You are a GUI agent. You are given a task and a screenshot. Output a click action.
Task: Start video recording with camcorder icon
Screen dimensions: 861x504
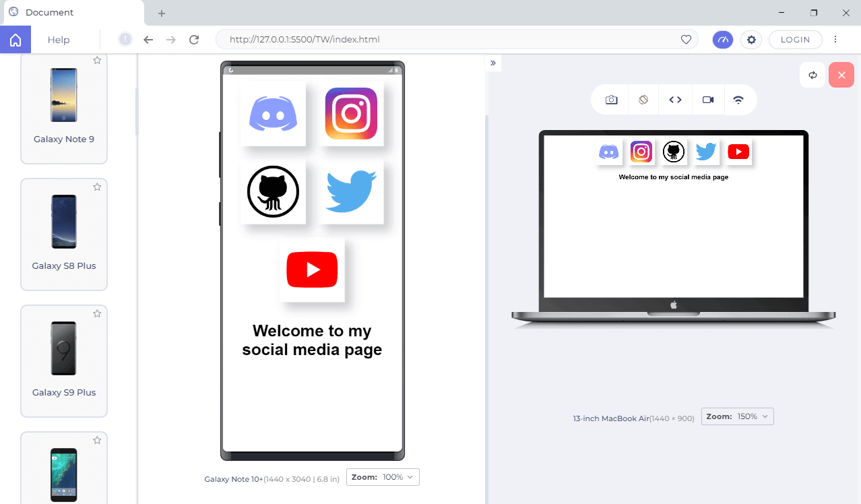tap(707, 100)
